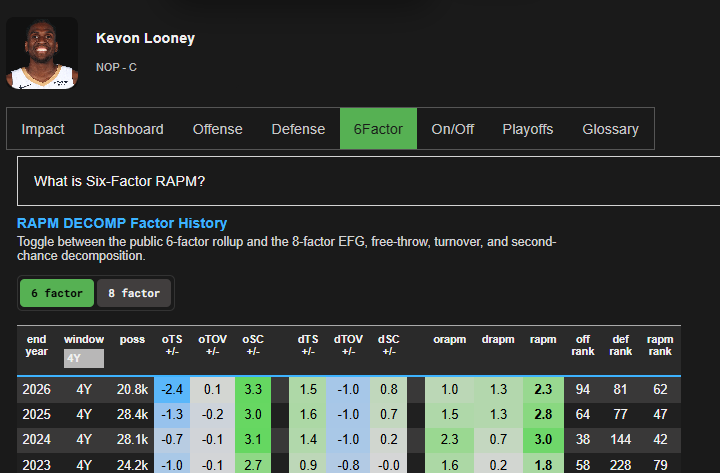Click the 62 rapm rank cell
Viewport: 720px width, 473px height.
[660, 389]
